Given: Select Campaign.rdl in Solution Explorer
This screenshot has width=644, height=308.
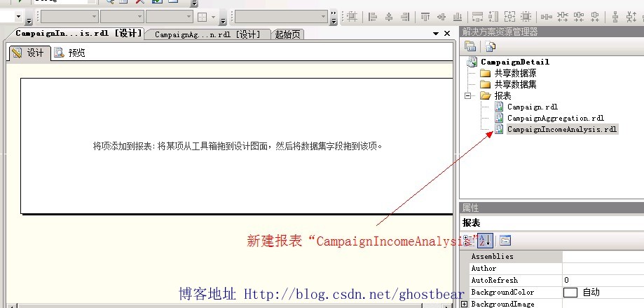Looking at the screenshot, I should click(533, 107).
